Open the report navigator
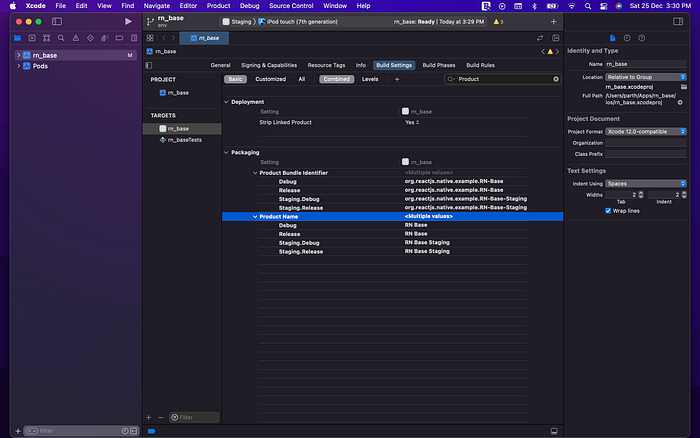The image size is (700, 438). (x=134, y=38)
